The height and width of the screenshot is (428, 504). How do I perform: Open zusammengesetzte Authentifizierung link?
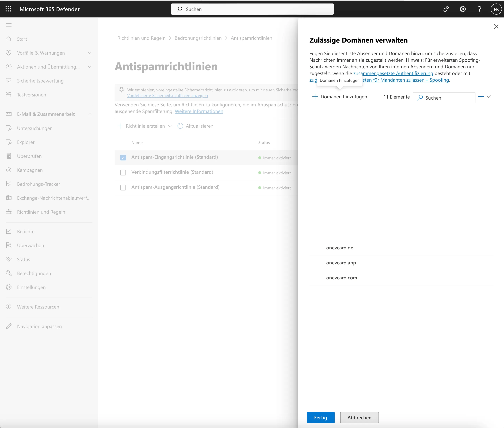point(393,73)
